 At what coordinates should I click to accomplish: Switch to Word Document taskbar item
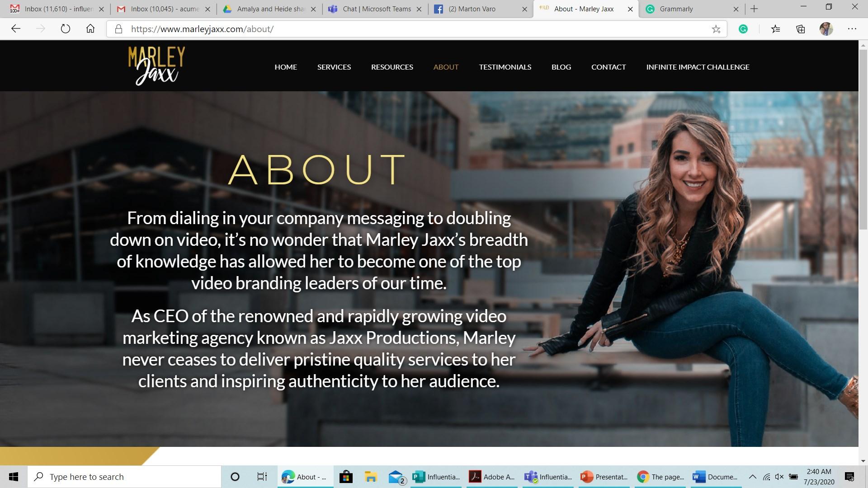(717, 477)
